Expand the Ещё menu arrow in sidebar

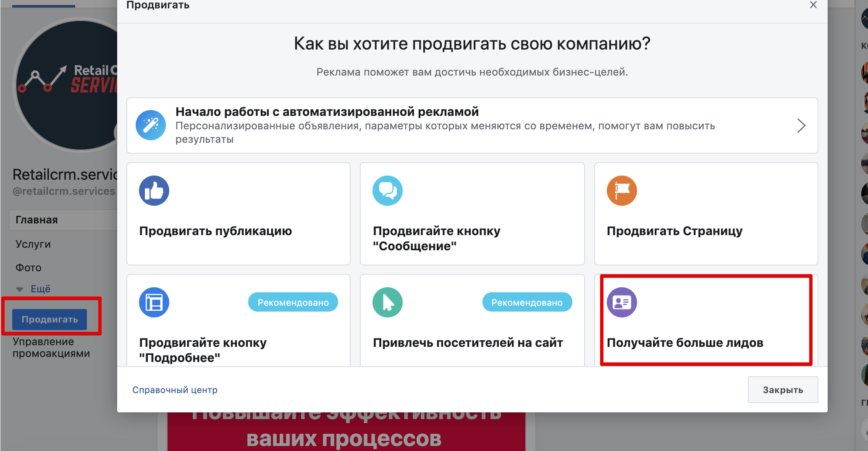(20, 289)
